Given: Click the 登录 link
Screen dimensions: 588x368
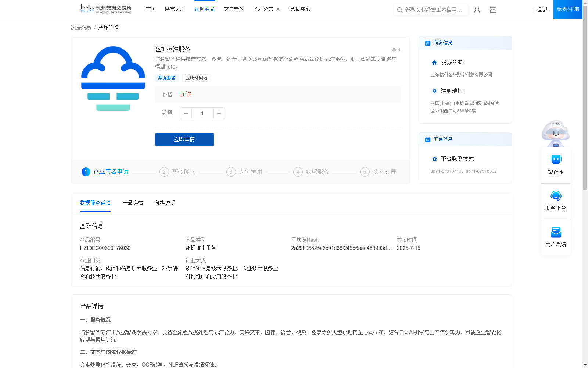Looking at the screenshot, I should point(542,10).
